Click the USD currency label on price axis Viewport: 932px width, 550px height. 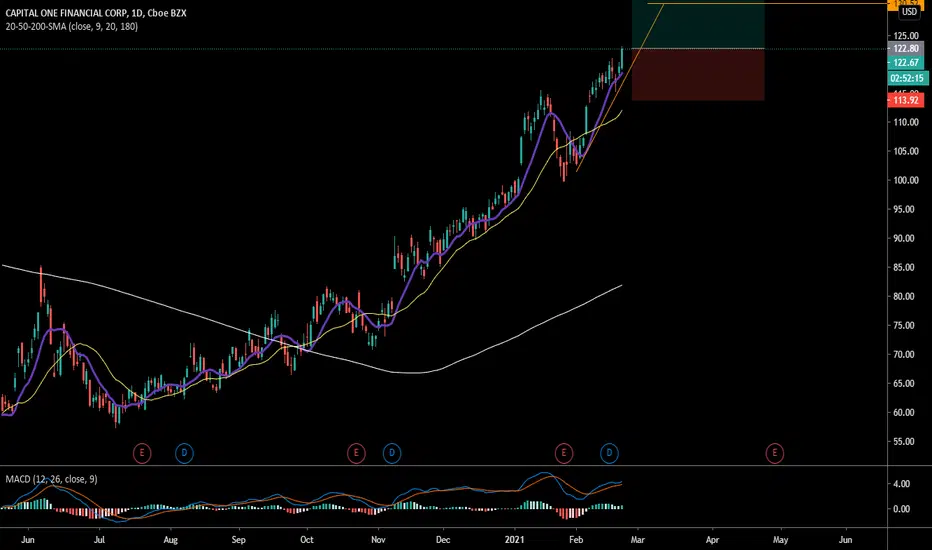click(909, 12)
